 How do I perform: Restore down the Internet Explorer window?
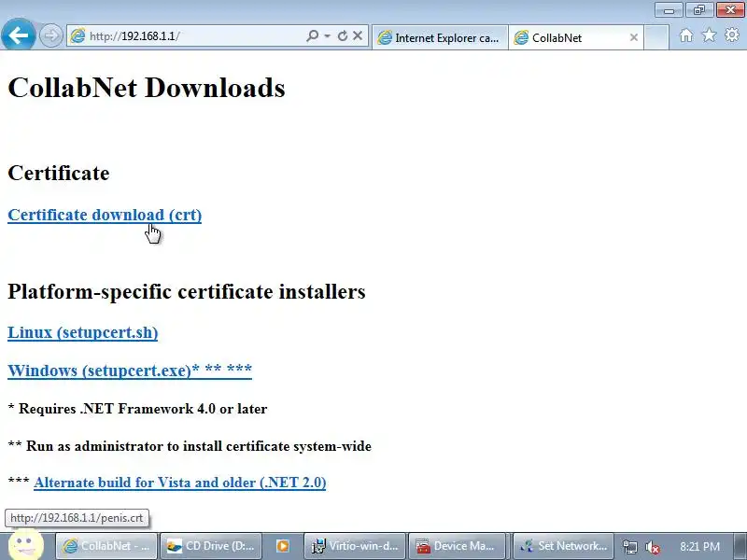point(698,10)
